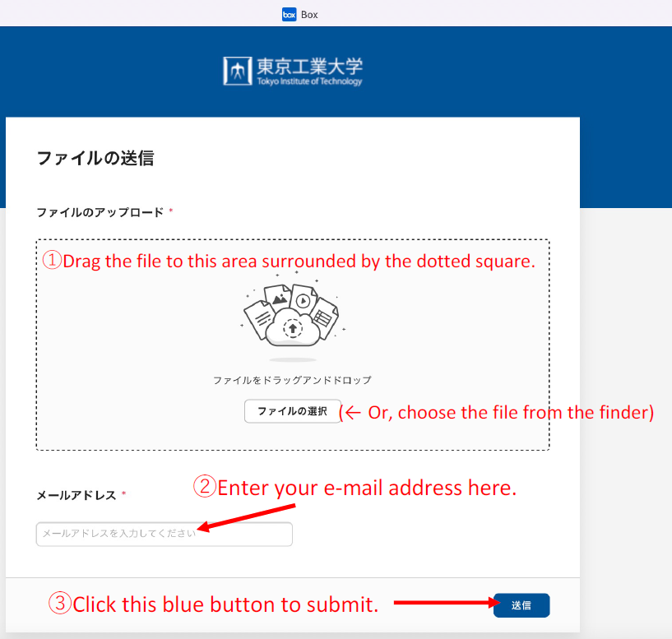
Task: Click the video play file icon
Action: (304, 300)
